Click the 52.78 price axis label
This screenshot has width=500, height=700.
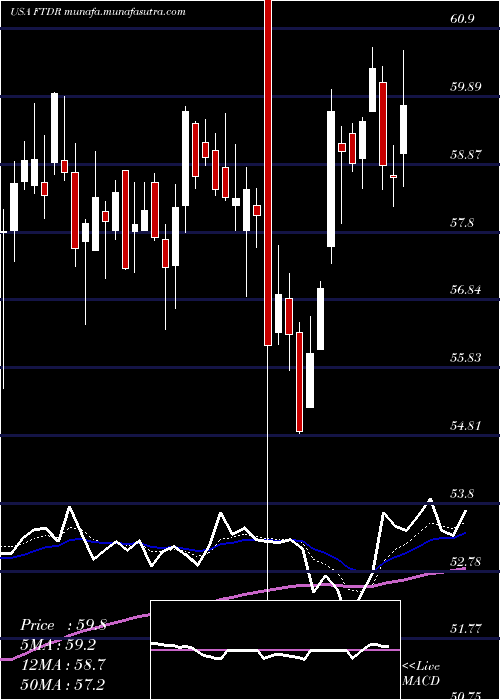pos(466,561)
